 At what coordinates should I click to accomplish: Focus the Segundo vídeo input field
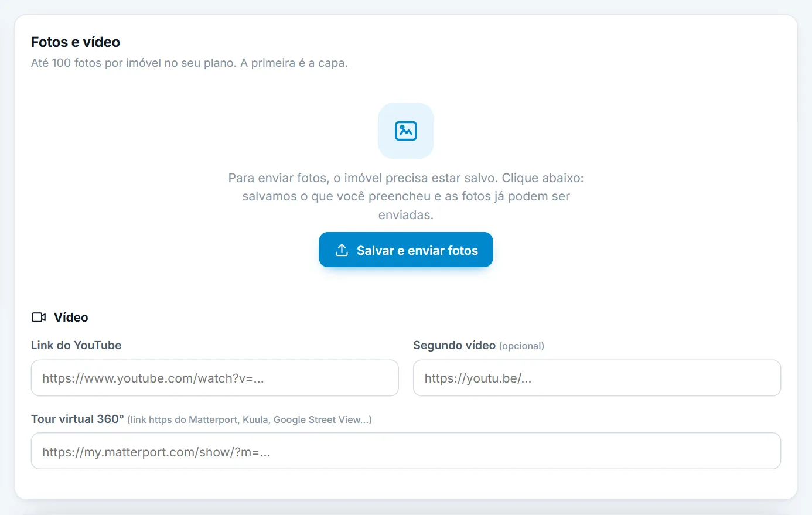(596, 378)
